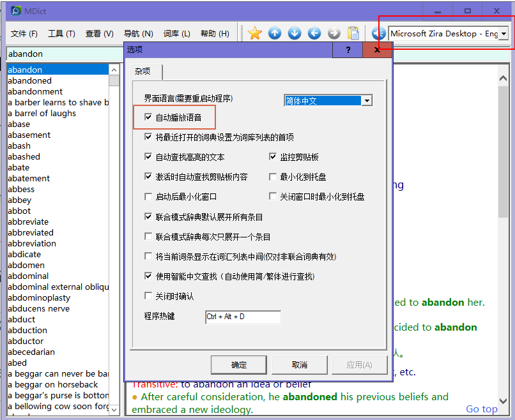Image resolution: width=515 pixels, height=420 pixels.
Task: Click the gray forward arrow icon
Action: (334, 33)
